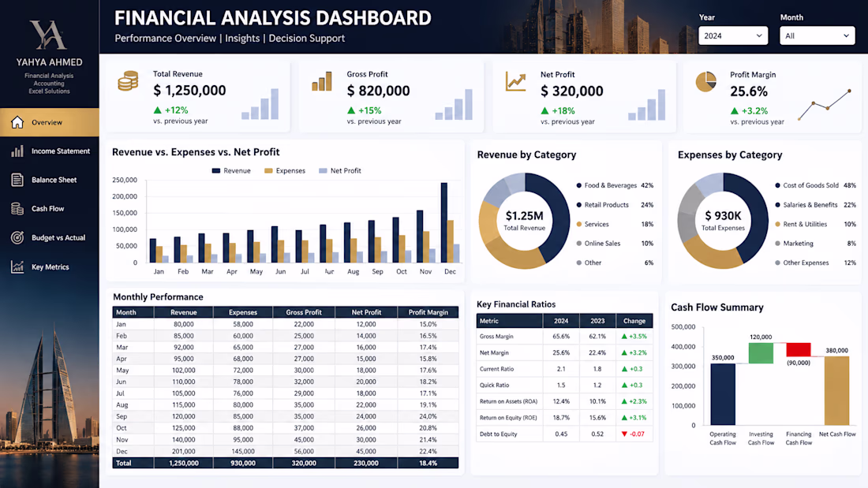
Task: Click the Total row label in Monthly Performance
Action: [x=123, y=463]
